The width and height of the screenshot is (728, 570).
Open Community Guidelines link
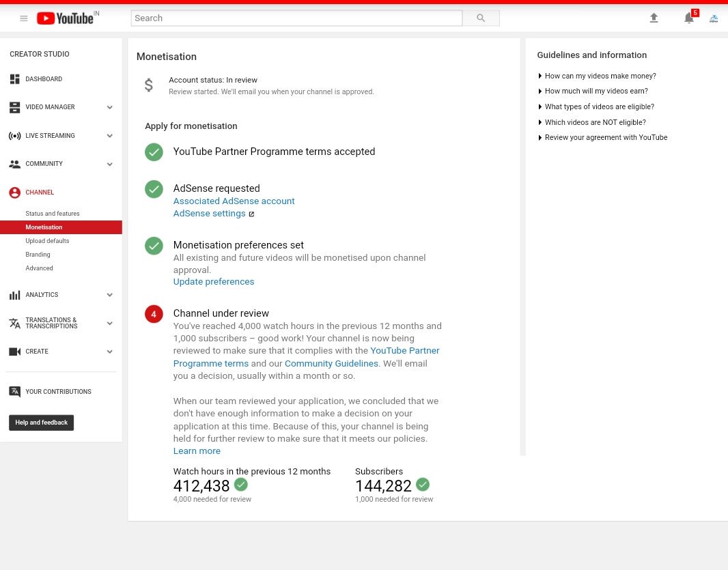click(331, 363)
